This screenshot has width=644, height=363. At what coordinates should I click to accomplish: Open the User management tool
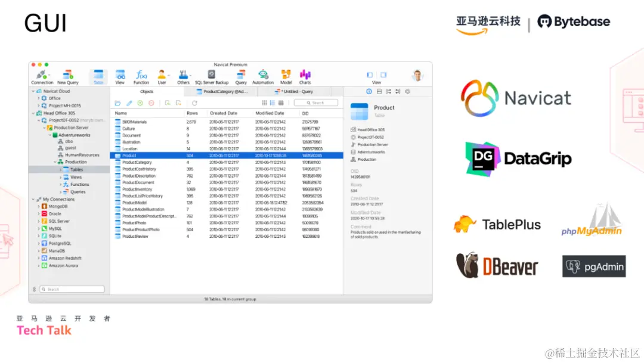162,76
